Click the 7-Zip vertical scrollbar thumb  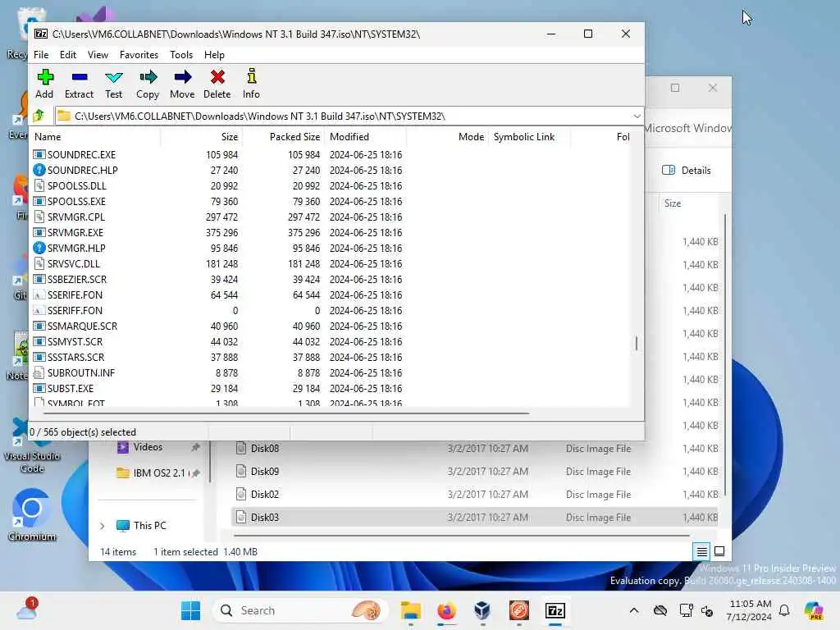coord(637,343)
